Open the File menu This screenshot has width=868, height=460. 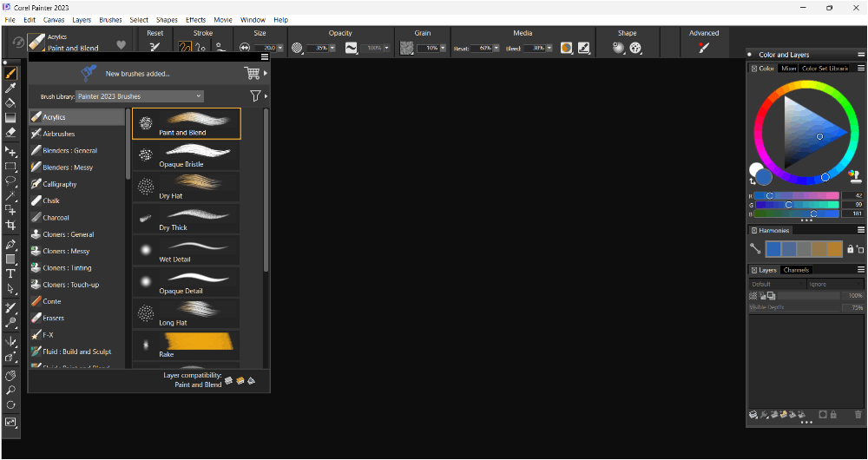[10, 20]
